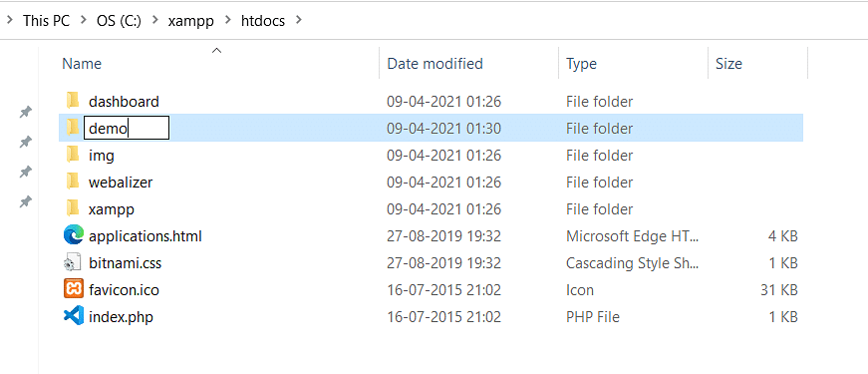The width and height of the screenshot is (868, 374).
Task: Select the Edge icon for applications.html
Action: tap(73, 236)
